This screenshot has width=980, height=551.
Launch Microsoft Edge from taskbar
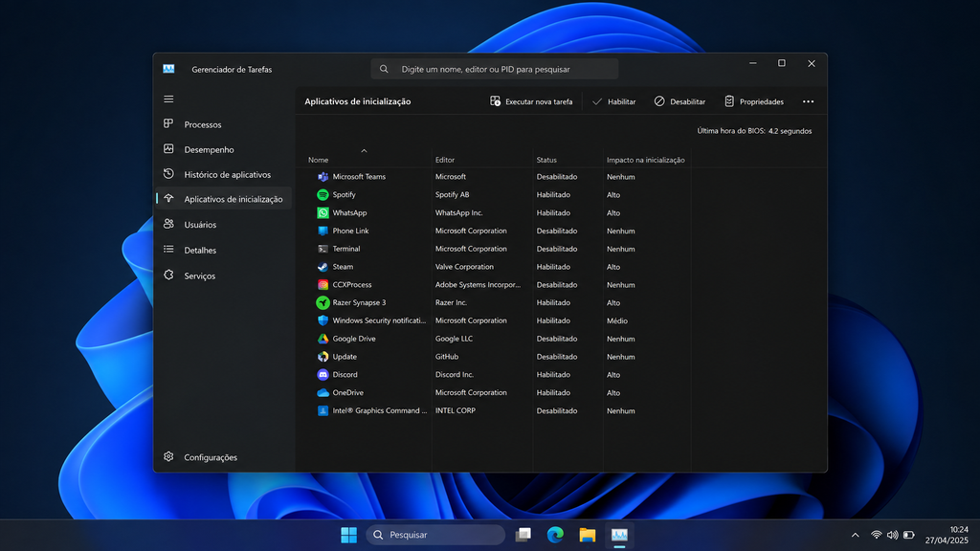[x=555, y=535]
